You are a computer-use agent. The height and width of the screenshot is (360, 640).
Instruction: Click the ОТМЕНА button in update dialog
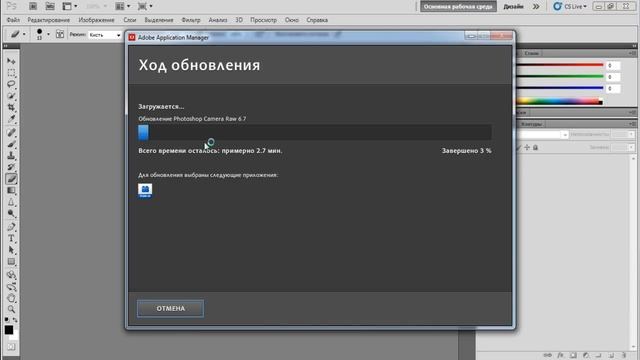click(x=170, y=309)
